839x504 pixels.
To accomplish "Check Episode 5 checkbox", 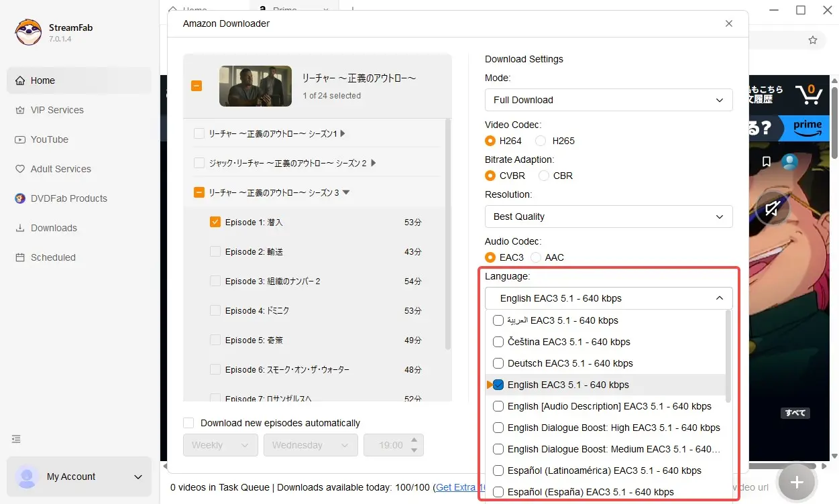I will pyautogui.click(x=215, y=340).
